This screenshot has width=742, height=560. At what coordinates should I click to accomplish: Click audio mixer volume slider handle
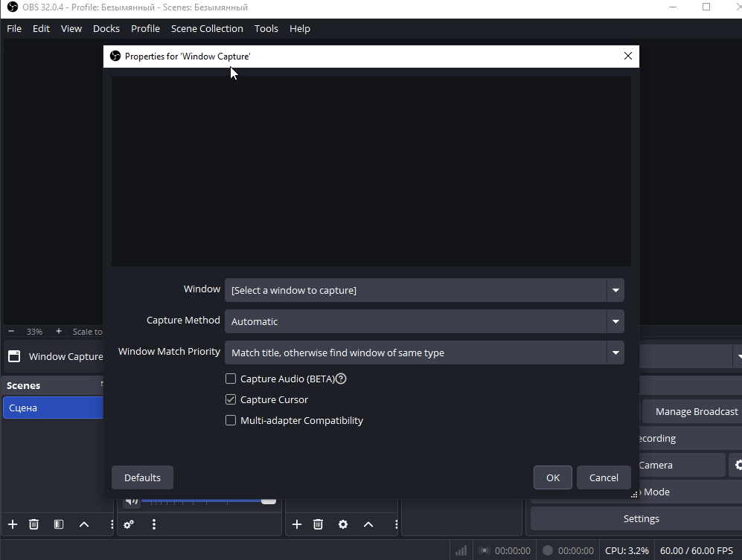pyautogui.click(x=269, y=501)
